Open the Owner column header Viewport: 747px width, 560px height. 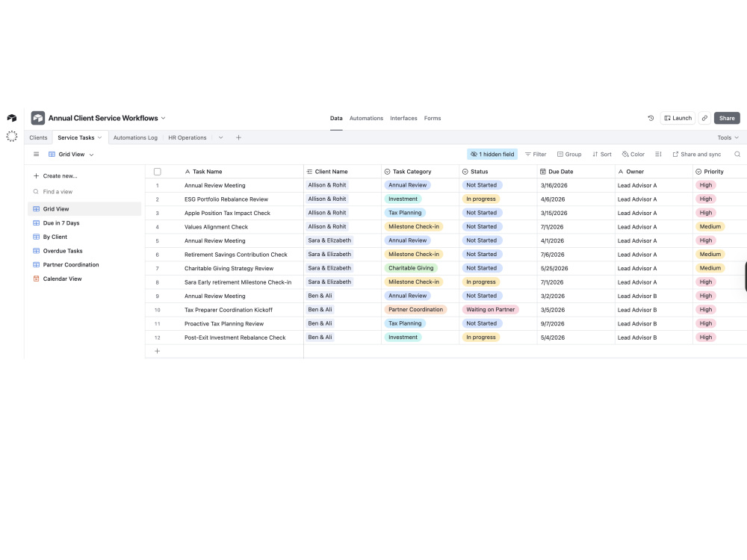[654, 172]
